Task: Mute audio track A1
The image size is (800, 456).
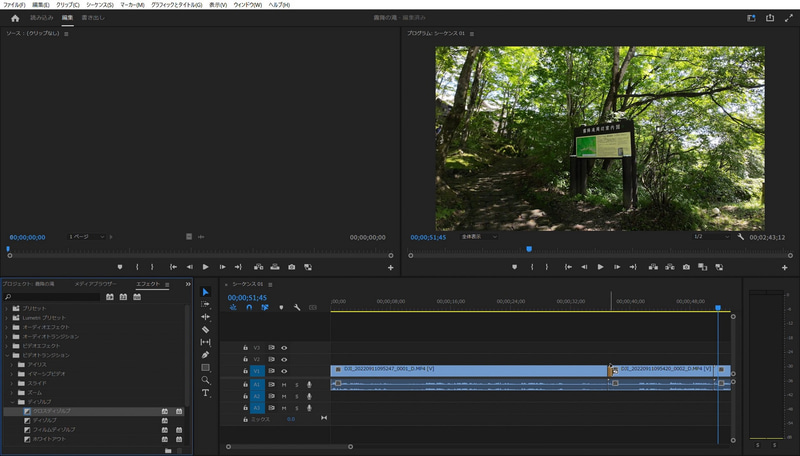Action: pyautogui.click(x=284, y=384)
